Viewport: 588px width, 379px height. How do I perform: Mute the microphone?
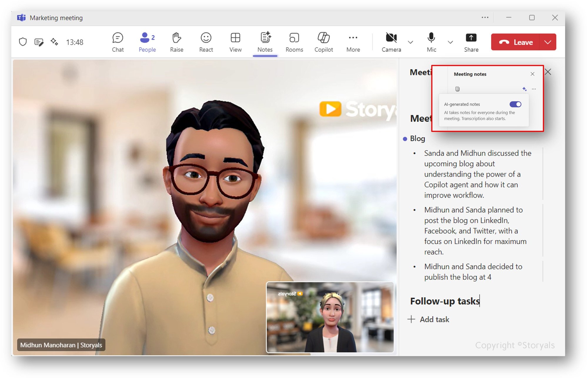pos(431,42)
